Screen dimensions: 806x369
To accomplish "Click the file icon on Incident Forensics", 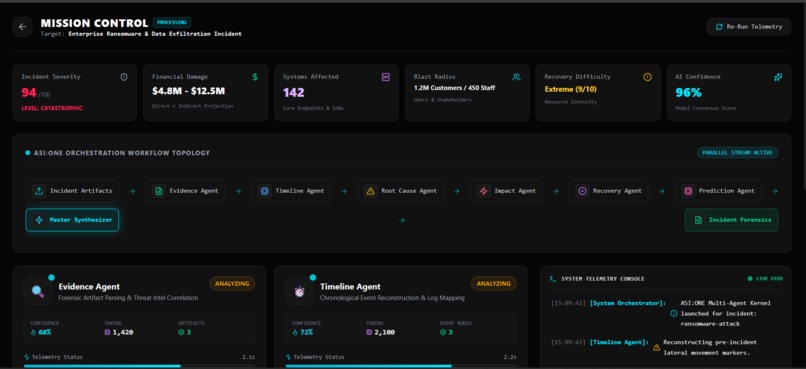I will [698, 220].
